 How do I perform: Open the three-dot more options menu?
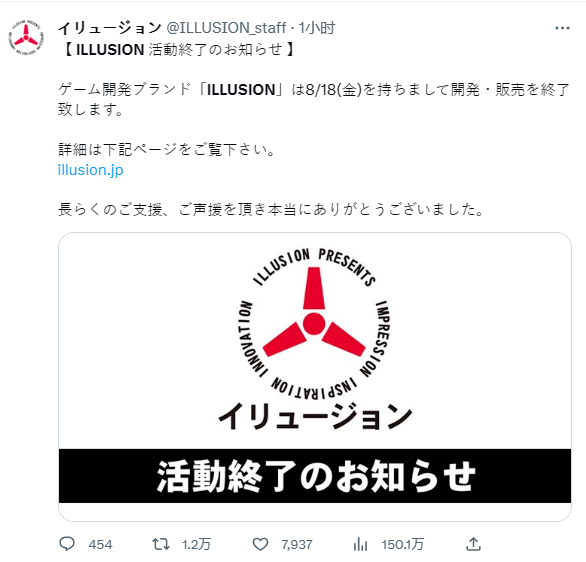click(x=562, y=28)
